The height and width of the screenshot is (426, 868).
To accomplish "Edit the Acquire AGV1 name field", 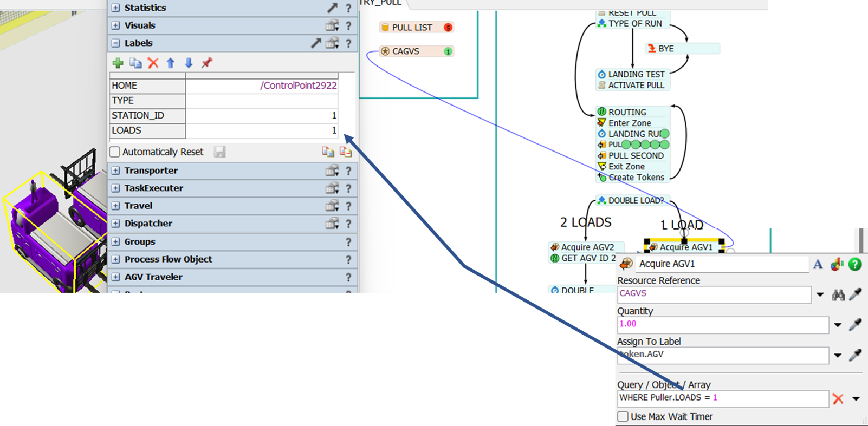I will point(723,264).
